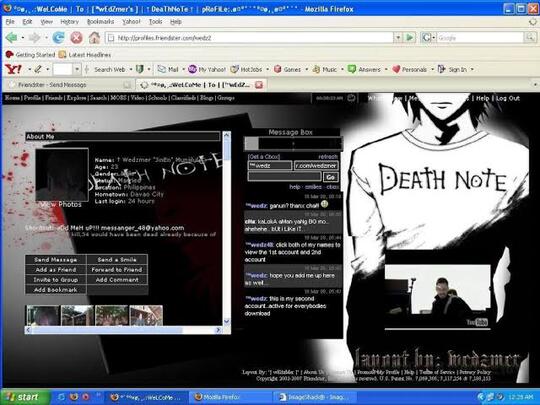This screenshot has width=540, height=405.
Task: Click the forward navigation arrow
Action: click(x=34, y=38)
